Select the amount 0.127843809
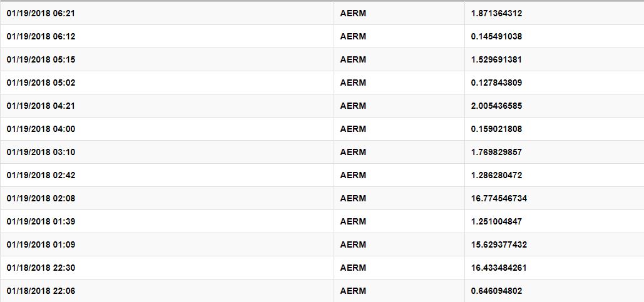Screen dimensions: 644x302 (x=496, y=83)
